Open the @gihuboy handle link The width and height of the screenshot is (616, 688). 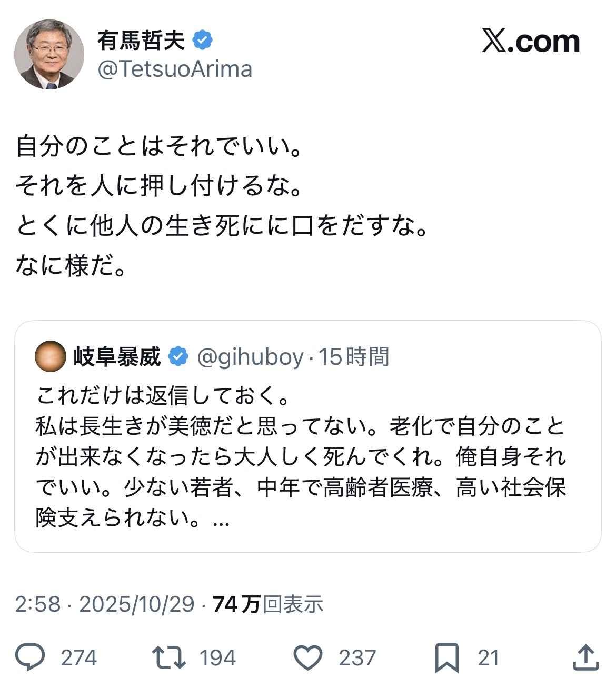tap(250, 357)
